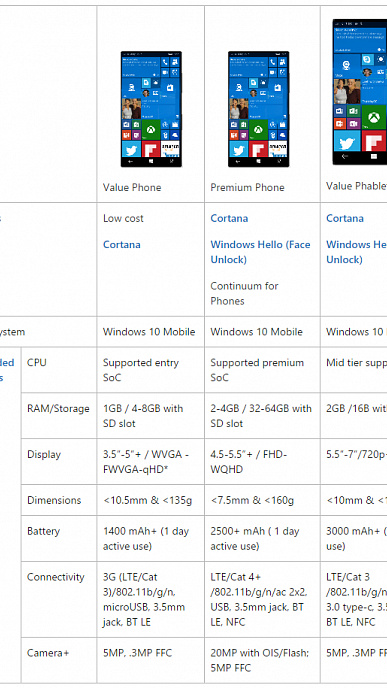Screen dimensions: 387x688
Task: Click the Value Phablet device image
Action: click(359, 92)
